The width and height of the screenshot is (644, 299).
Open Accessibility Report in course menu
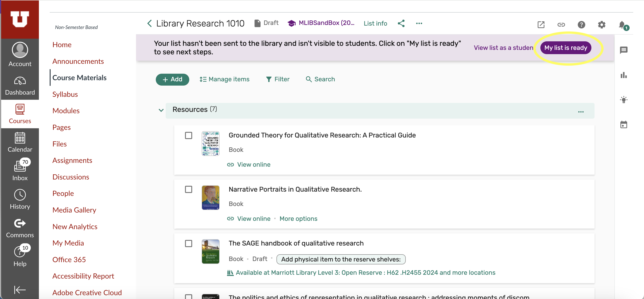pos(83,276)
